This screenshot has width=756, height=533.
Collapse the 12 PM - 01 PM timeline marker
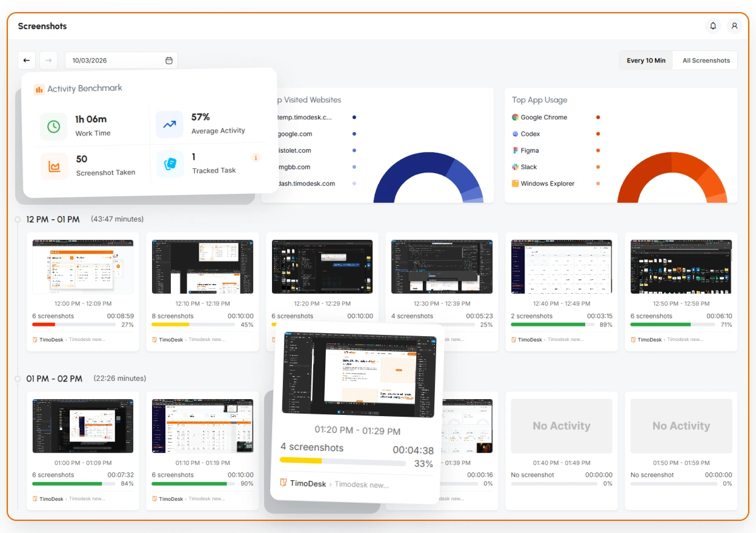coord(18,219)
